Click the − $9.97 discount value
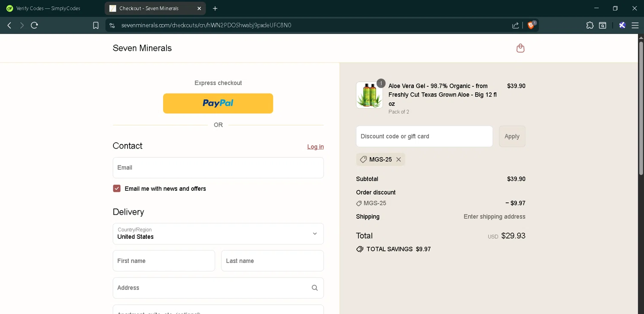644x314 pixels. 515,203
